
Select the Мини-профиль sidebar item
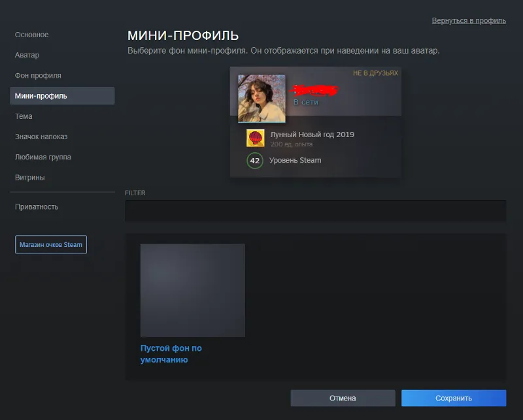62,95
